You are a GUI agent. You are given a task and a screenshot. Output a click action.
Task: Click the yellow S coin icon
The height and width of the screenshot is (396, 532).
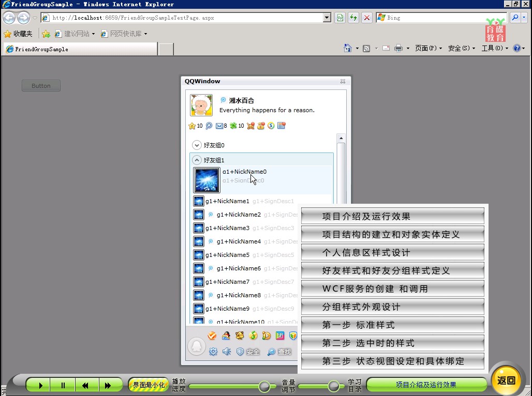click(x=271, y=126)
